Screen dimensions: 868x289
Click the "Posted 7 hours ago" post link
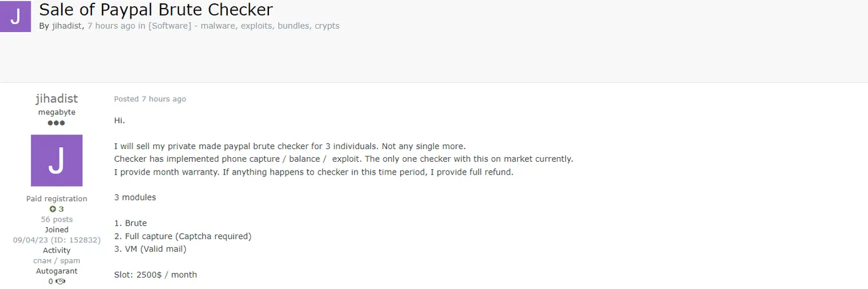coord(150,99)
